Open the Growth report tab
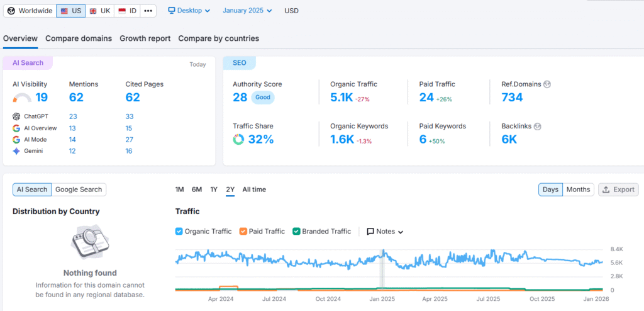The width and height of the screenshot is (644, 311). [145, 38]
